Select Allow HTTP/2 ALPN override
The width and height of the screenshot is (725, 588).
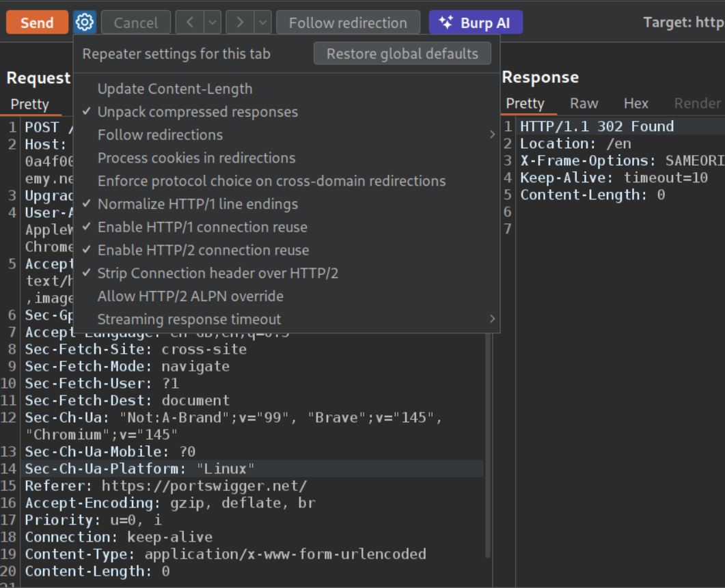coord(190,296)
